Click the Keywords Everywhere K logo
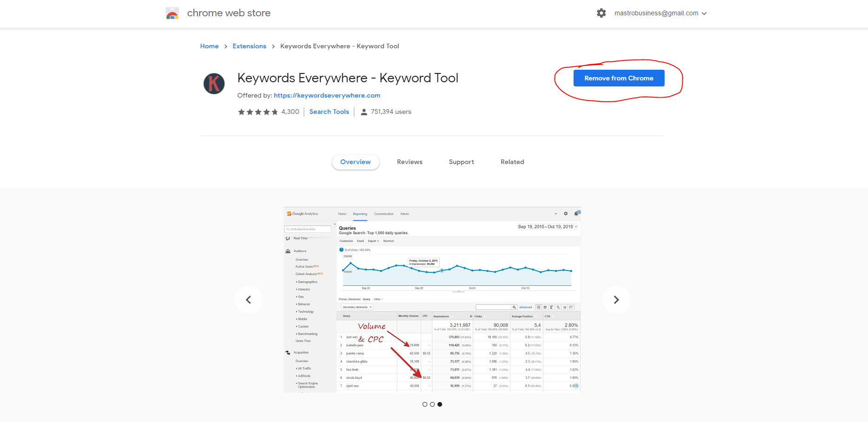The width and height of the screenshot is (868, 422). (x=214, y=84)
